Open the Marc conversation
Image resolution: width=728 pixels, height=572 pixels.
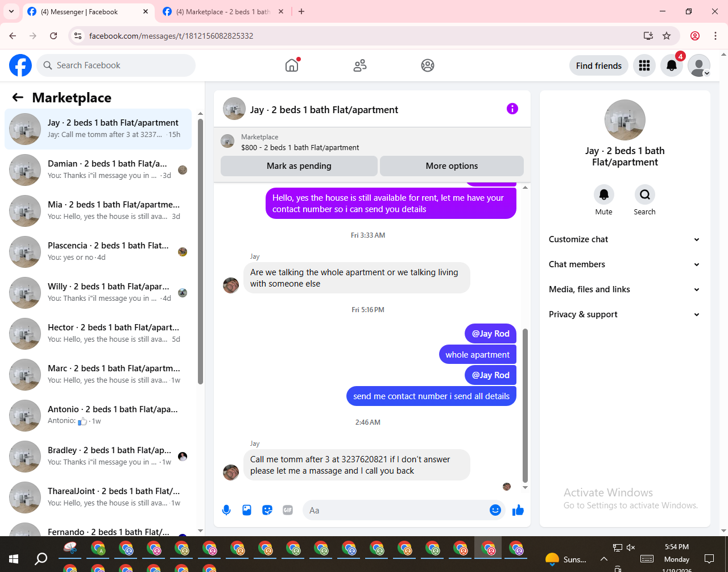pyautogui.click(x=98, y=375)
